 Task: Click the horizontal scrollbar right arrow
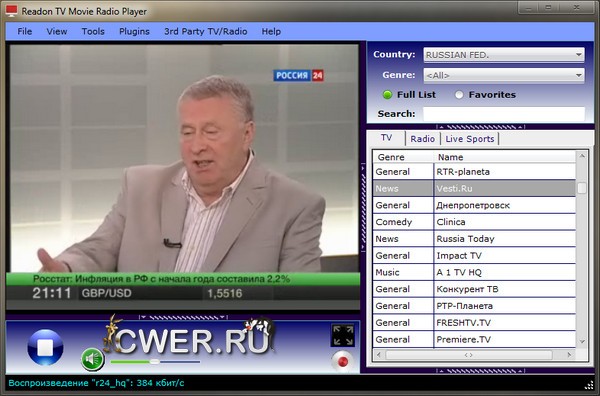coord(569,355)
